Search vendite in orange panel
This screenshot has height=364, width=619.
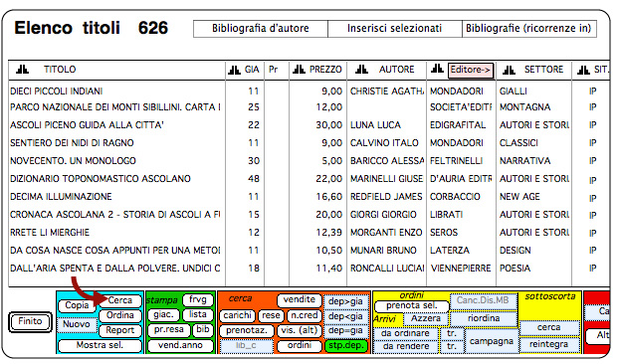(x=300, y=299)
